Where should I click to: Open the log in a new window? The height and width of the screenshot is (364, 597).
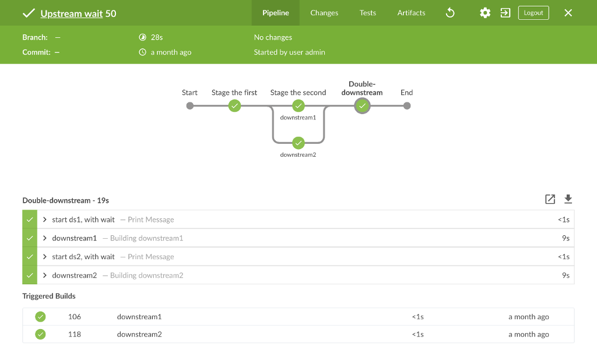[550, 199]
